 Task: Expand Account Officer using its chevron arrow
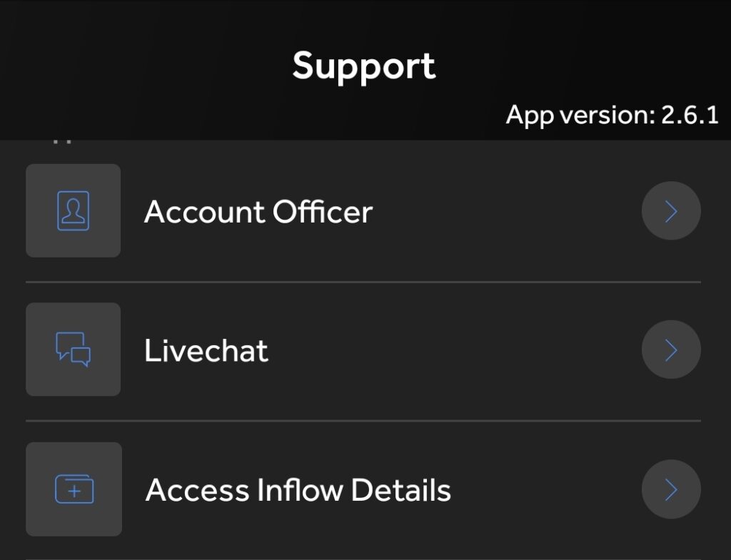point(671,211)
